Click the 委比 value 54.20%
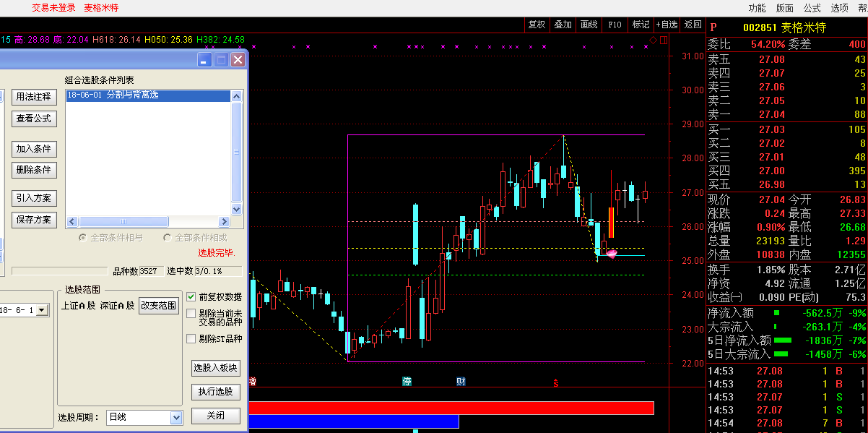868x433 pixels. [x=768, y=44]
